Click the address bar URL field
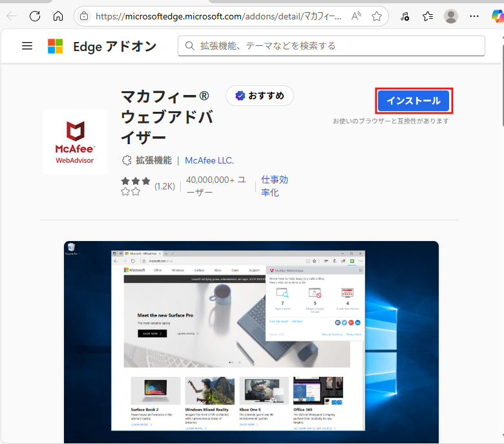 tap(218, 16)
